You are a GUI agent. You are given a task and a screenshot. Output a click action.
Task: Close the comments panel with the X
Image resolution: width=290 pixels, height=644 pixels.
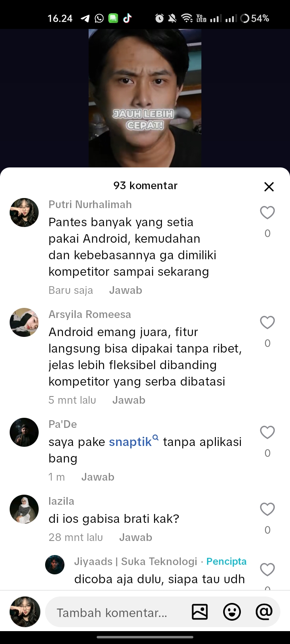coord(269,187)
